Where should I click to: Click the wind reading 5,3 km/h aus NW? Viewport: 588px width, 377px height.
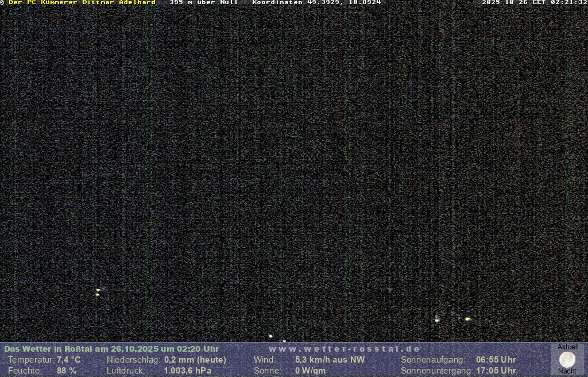click(x=330, y=360)
